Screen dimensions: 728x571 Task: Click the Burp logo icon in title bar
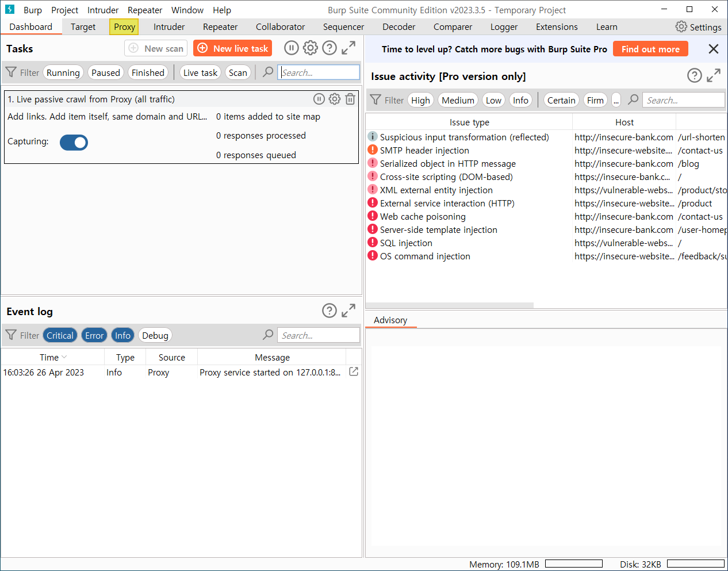[10, 9]
